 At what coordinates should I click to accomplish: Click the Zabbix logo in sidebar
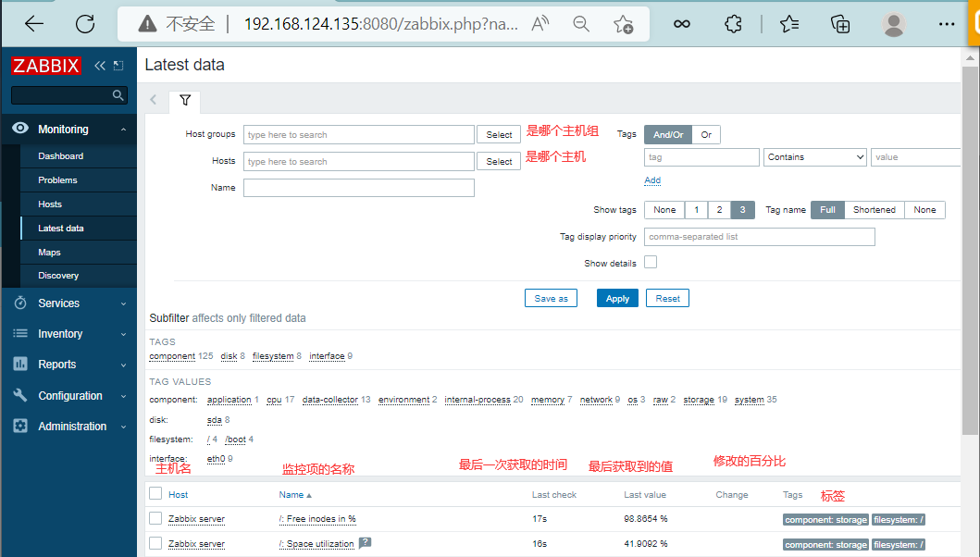(45, 66)
